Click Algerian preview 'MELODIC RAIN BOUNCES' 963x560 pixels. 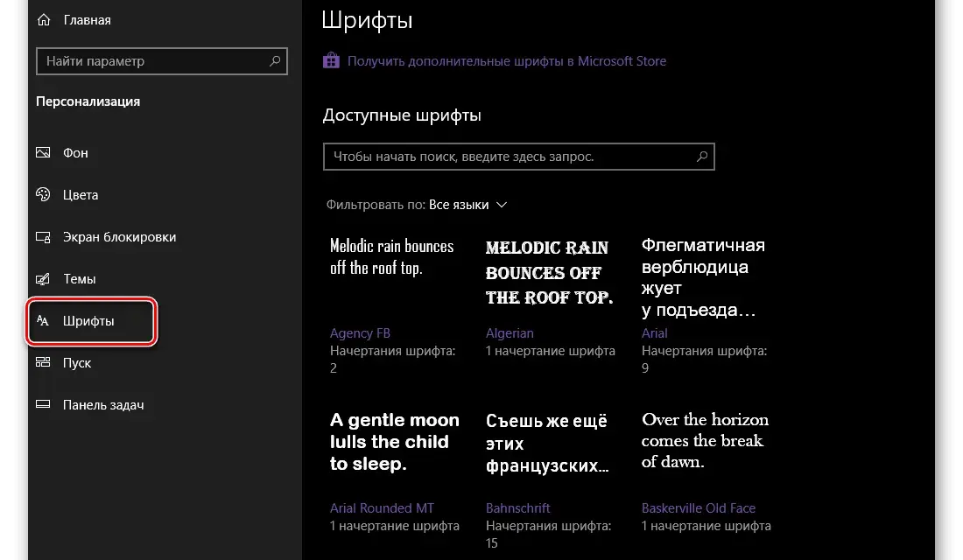tap(549, 273)
